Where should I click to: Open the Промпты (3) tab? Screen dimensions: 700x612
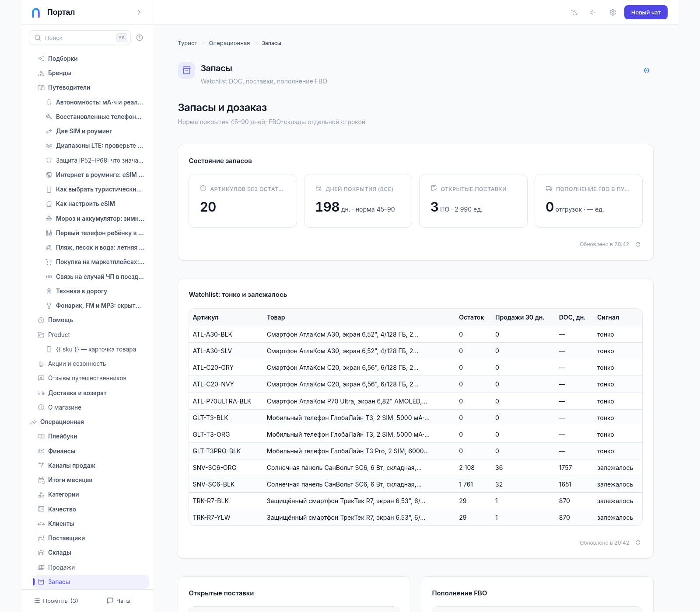coord(56,601)
